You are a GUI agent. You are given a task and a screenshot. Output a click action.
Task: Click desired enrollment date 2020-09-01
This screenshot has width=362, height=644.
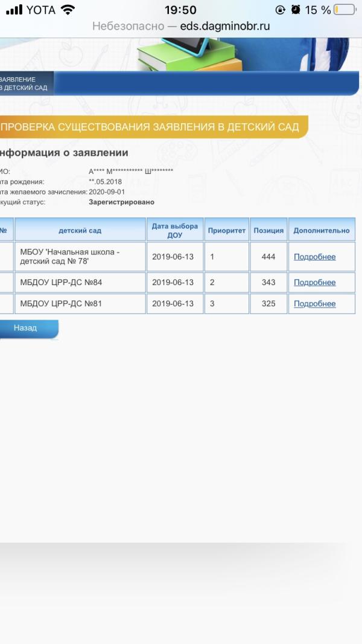[107, 192]
